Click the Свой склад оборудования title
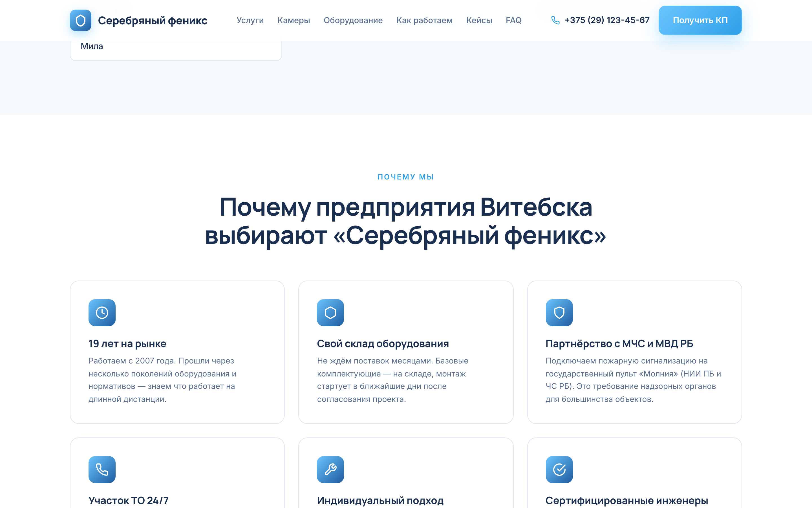This screenshot has width=812, height=508. point(383,343)
